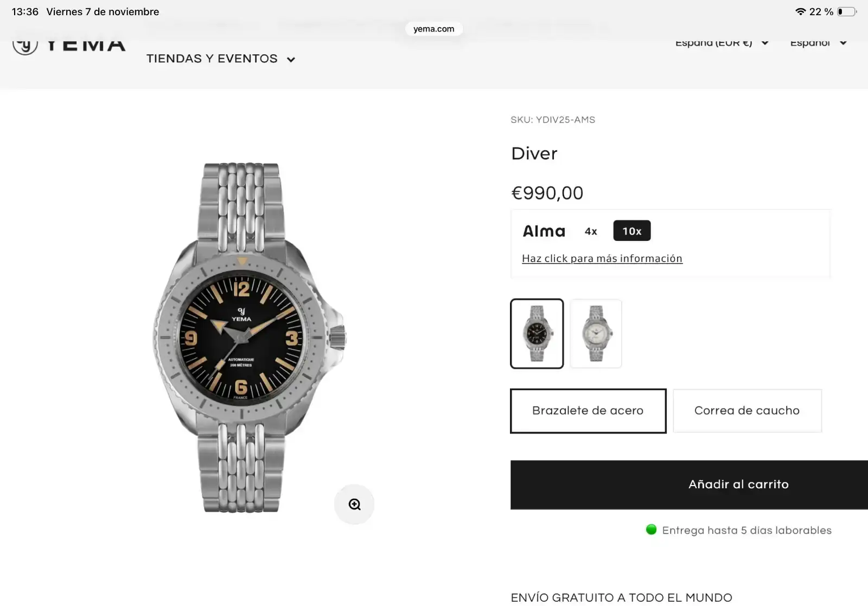
Task: Choose the Brazalete de acero strap option
Action: [588, 411]
